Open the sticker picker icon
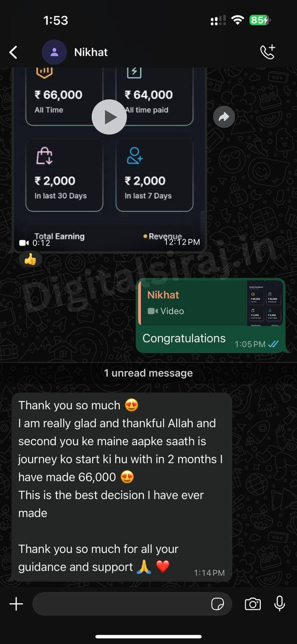The height and width of the screenshot is (644, 297). [x=217, y=604]
